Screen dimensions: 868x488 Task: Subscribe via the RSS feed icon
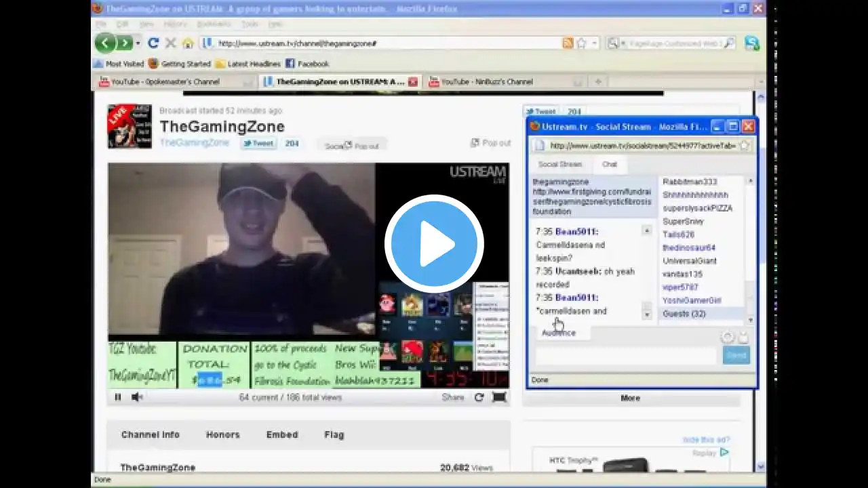(568, 43)
